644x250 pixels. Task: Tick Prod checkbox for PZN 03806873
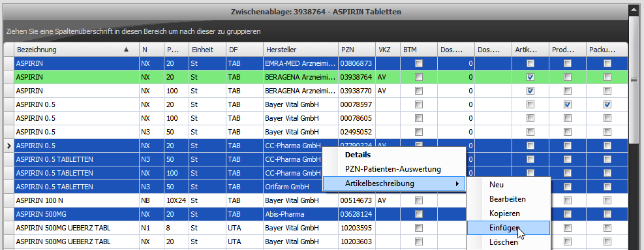pos(568,63)
